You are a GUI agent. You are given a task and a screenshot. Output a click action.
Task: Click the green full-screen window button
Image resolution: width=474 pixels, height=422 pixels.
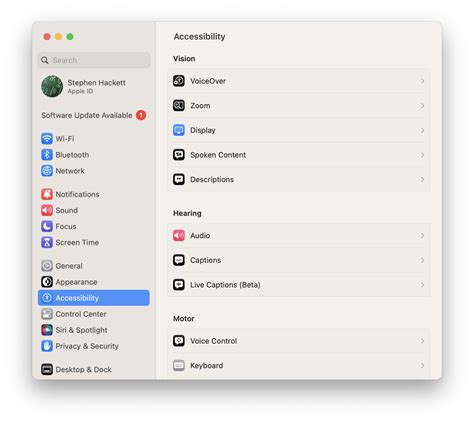point(70,37)
